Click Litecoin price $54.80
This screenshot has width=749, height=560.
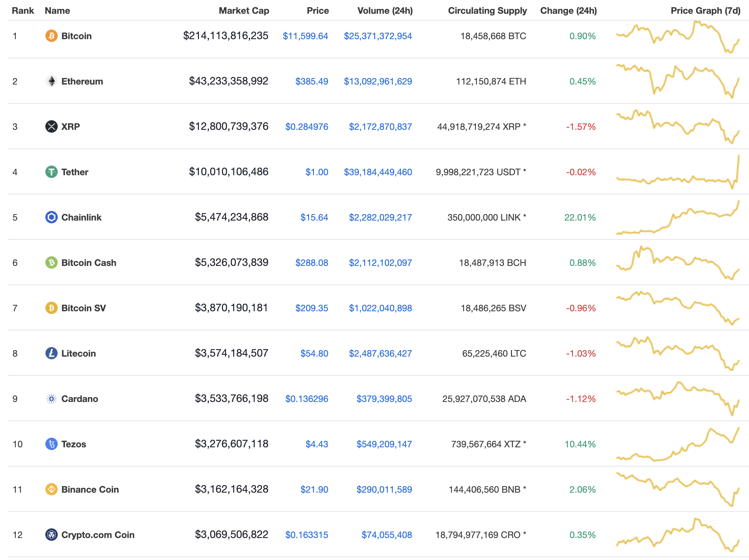coord(314,354)
